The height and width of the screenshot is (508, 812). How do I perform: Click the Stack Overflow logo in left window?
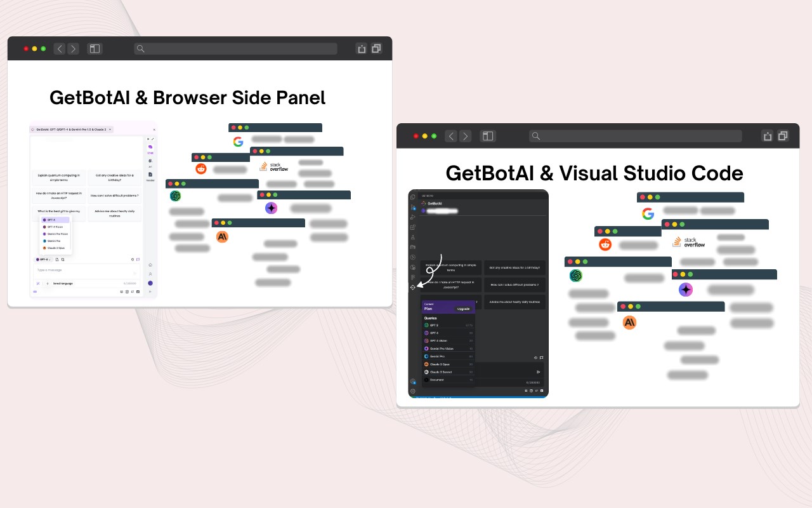[x=274, y=167]
